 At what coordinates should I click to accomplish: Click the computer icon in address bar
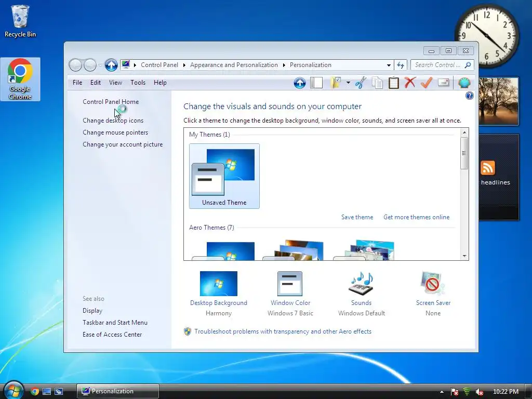click(x=126, y=64)
